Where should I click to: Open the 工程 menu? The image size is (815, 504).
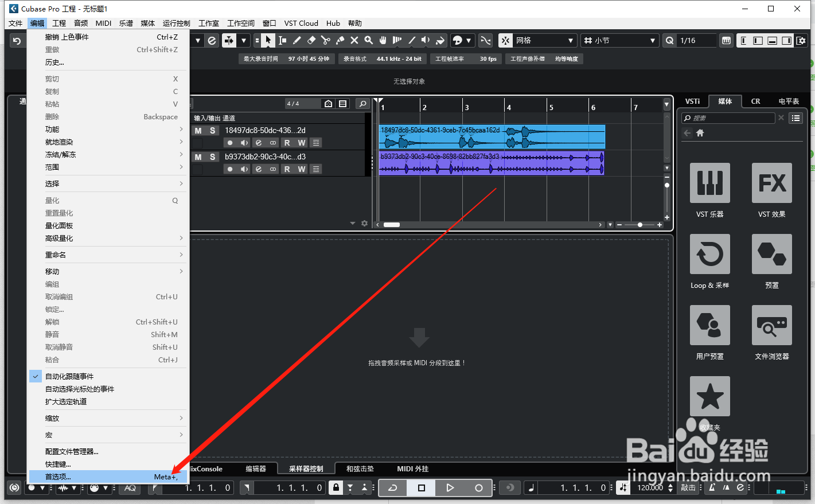point(59,24)
